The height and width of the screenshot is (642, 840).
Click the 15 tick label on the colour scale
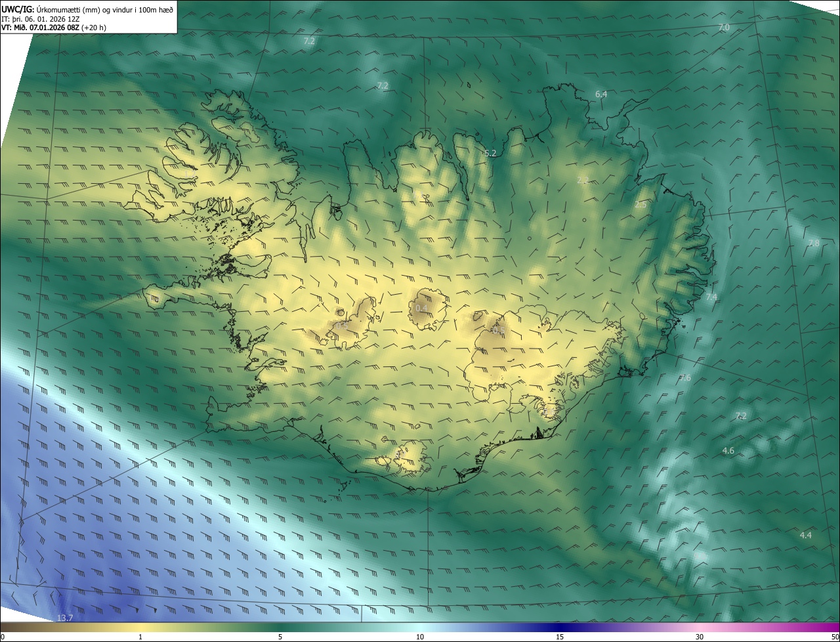tap(560, 637)
